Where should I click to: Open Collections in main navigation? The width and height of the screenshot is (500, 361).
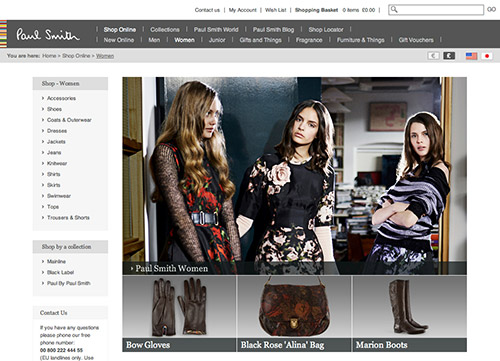165,29
